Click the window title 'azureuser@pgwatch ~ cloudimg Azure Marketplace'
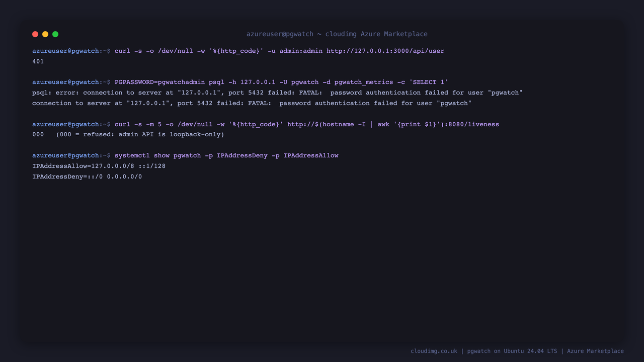The height and width of the screenshot is (362, 644). tap(337, 34)
